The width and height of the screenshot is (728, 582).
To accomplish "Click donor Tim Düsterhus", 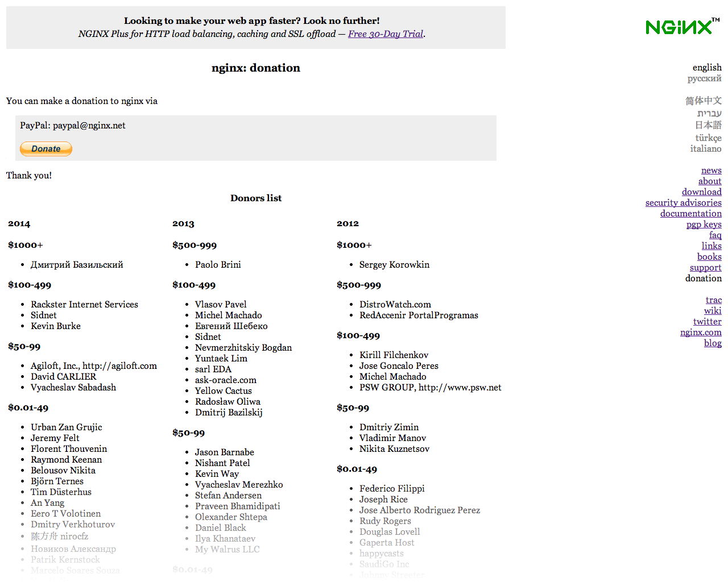I will coord(61,492).
